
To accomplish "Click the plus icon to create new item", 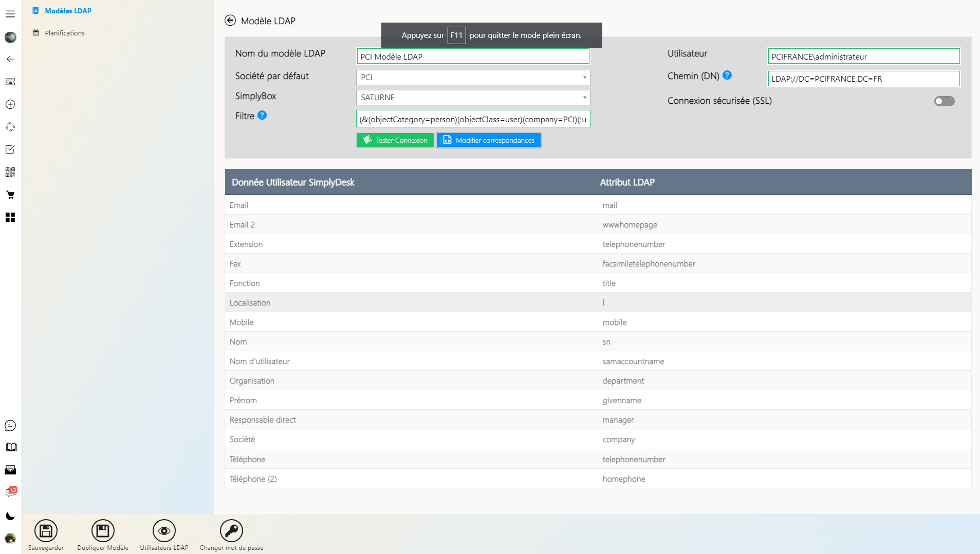I will [x=10, y=104].
